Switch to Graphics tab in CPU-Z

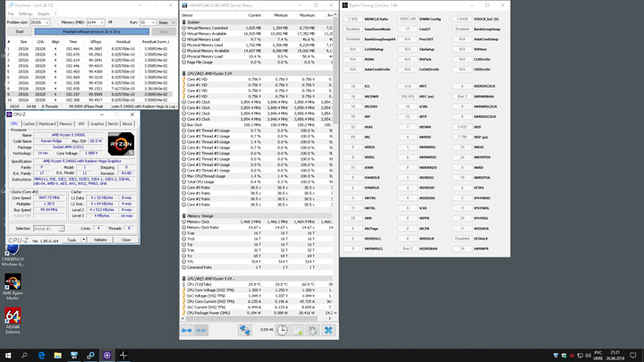pos(97,123)
